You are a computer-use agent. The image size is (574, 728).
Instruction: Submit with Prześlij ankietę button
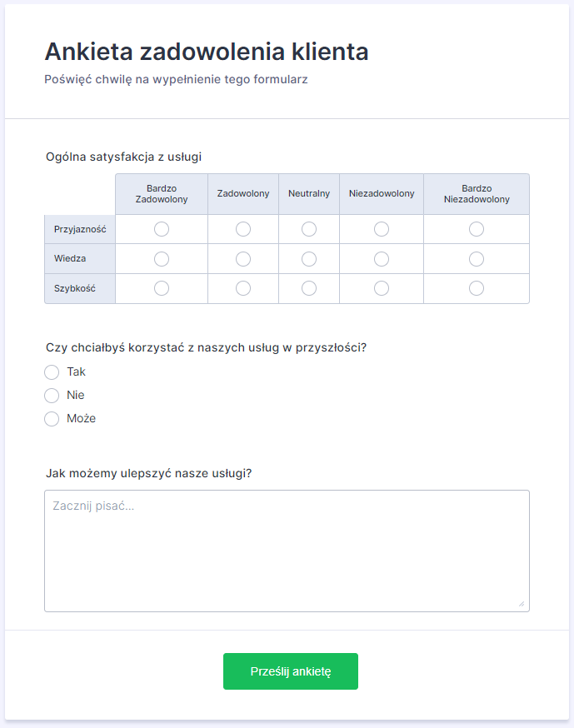pyautogui.click(x=291, y=671)
